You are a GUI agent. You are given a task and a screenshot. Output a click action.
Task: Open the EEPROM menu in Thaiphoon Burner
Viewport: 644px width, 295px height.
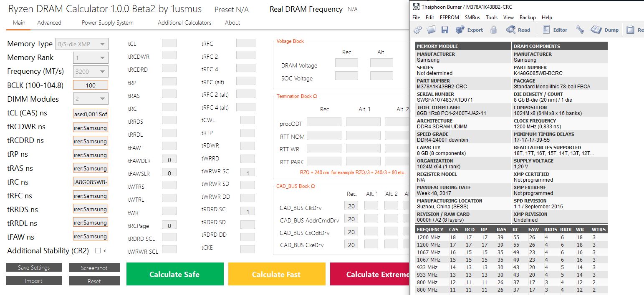pos(450,17)
